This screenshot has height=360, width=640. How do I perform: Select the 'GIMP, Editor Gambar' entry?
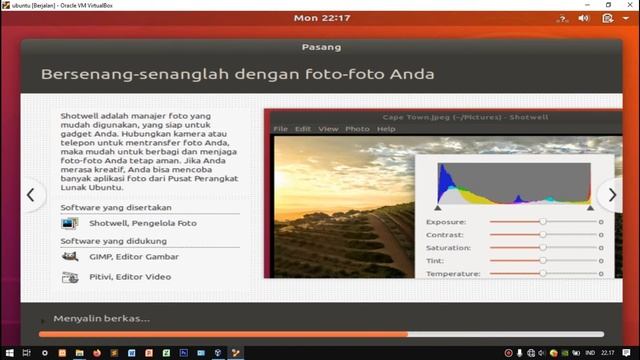134,257
